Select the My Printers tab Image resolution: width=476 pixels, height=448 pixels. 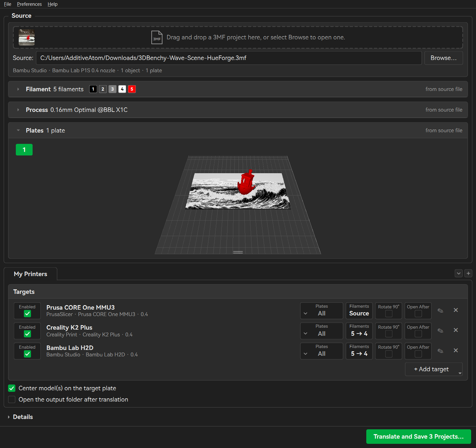click(x=31, y=274)
